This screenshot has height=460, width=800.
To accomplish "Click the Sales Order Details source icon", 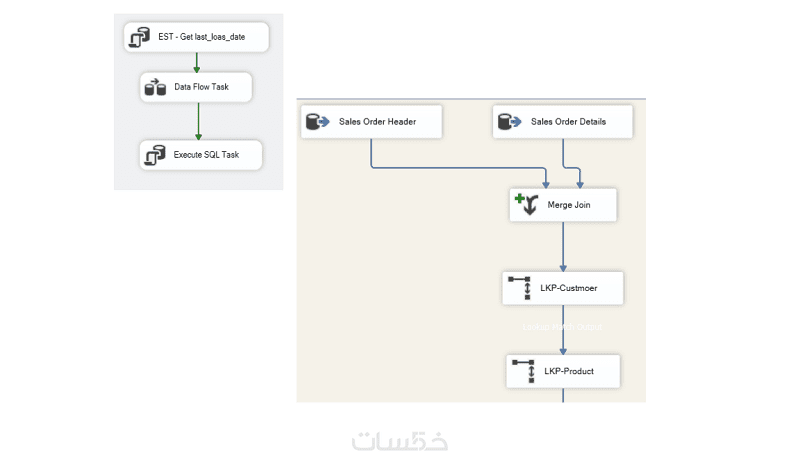I will point(509,122).
